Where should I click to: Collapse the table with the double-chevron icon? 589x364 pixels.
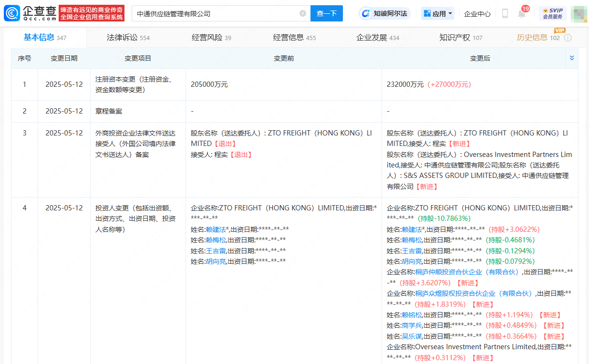pyautogui.click(x=572, y=58)
